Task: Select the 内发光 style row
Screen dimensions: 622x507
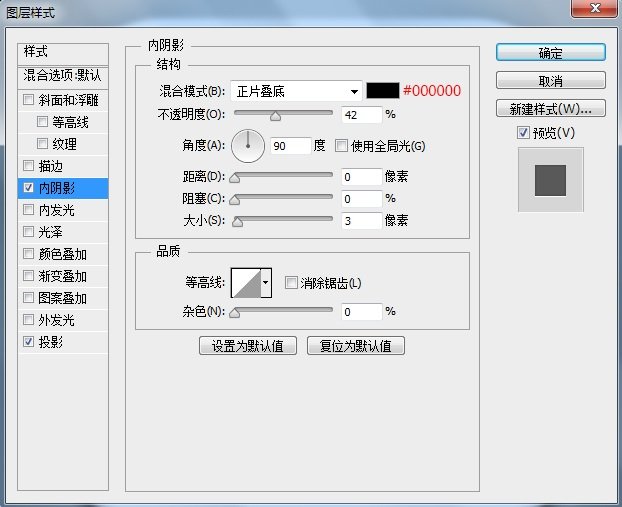Action: 63,210
